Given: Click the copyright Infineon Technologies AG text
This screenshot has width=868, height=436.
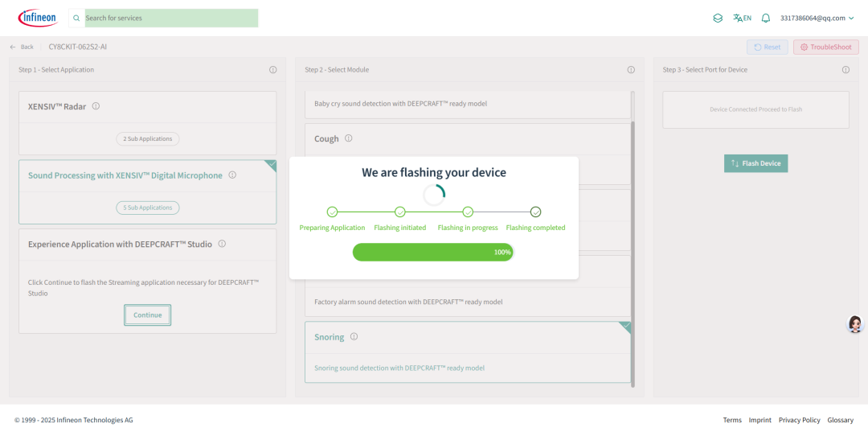Looking at the screenshot, I should pos(74,420).
